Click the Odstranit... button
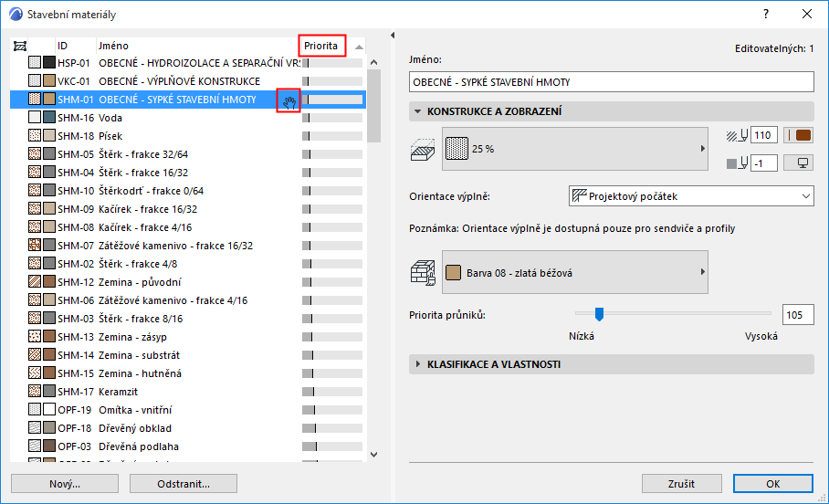 click(183, 483)
